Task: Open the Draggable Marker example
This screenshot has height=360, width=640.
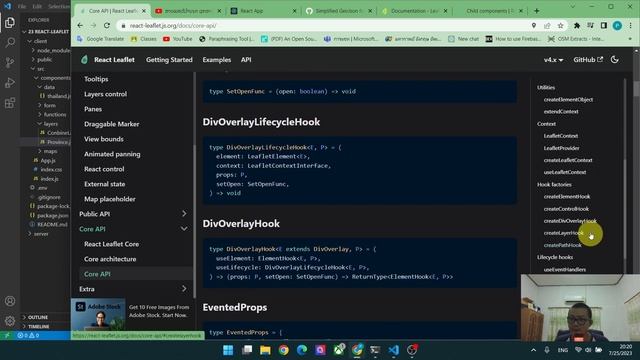Action: [x=111, y=124]
